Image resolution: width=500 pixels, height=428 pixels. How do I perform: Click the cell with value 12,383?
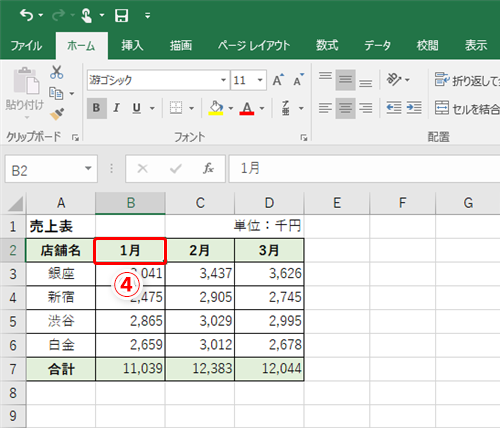[x=200, y=369]
